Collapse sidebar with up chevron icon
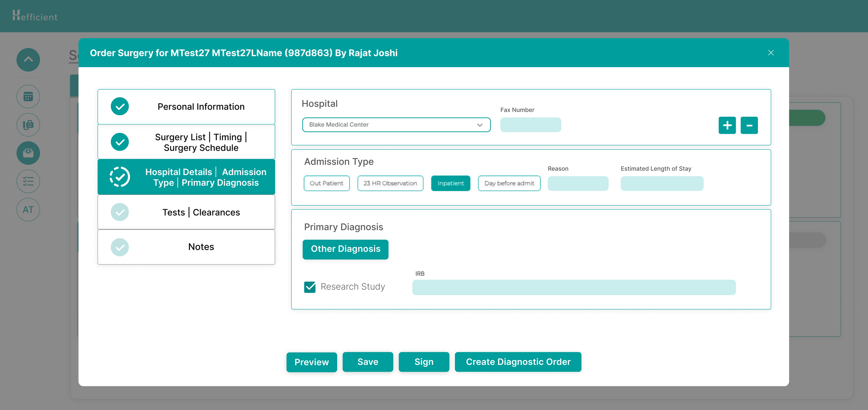Viewport: 868px width, 410px height. tap(28, 60)
